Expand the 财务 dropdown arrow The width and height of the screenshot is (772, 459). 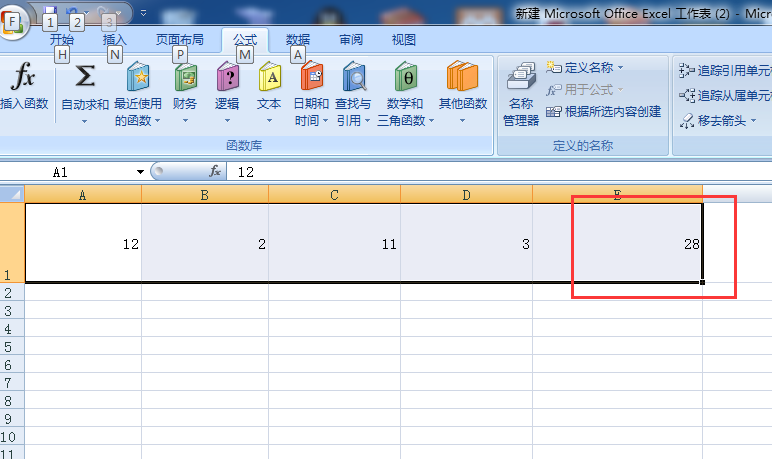pos(185,121)
